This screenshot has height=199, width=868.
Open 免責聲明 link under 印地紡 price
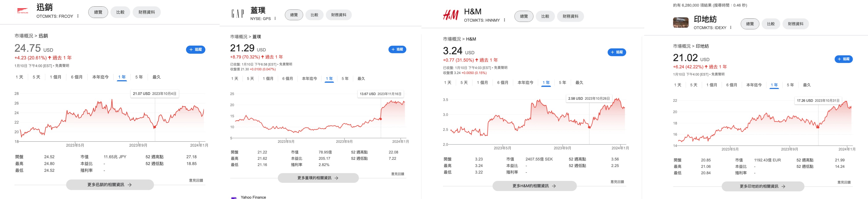[717, 74]
